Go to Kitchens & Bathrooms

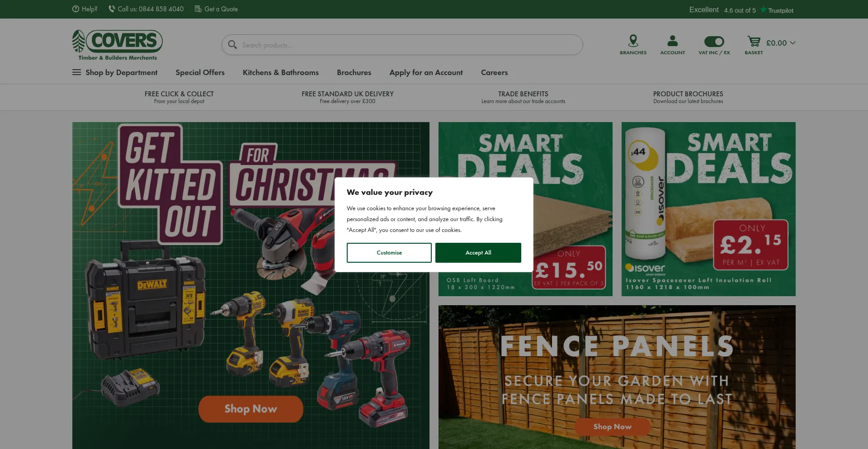pyautogui.click(x=281, y=72)
